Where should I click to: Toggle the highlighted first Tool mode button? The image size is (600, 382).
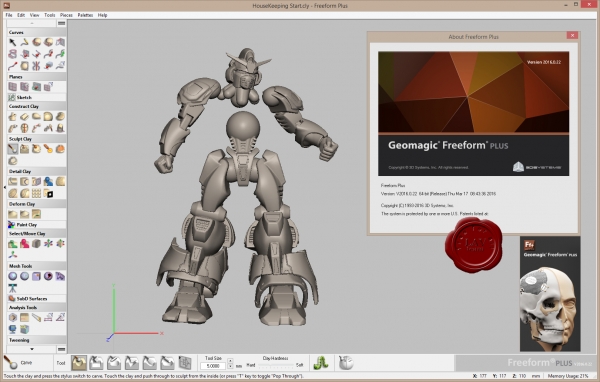click(x=79, y=363)
